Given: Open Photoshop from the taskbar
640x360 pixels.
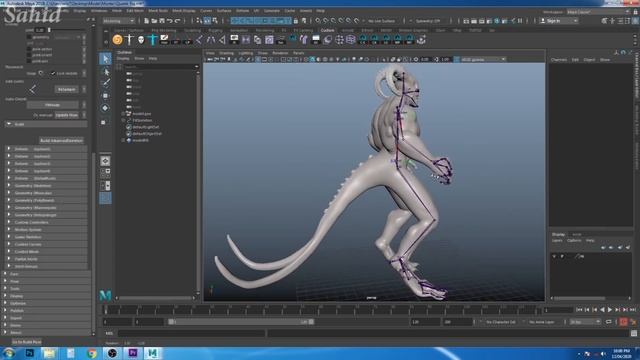Looking at the screenshot, I should coord(30,353).
